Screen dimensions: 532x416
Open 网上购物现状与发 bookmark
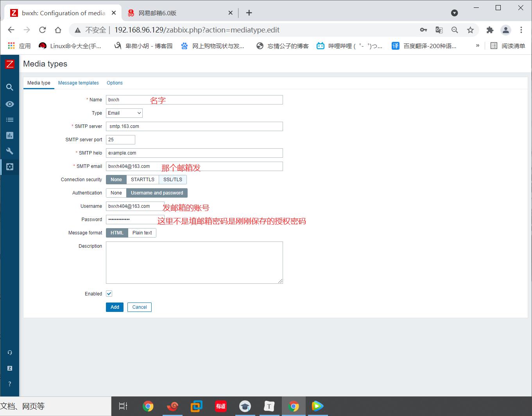point(212,46)
